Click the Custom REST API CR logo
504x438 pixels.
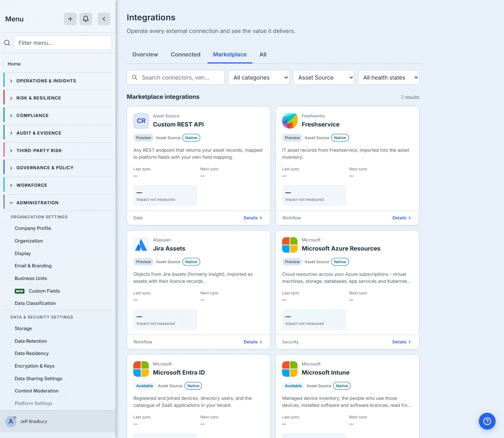141,121
